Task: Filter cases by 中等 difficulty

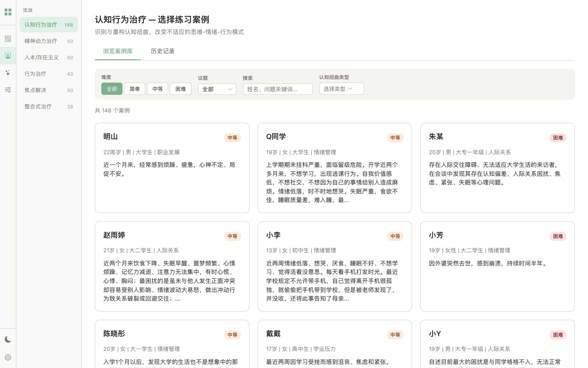Action: [157, 89]
